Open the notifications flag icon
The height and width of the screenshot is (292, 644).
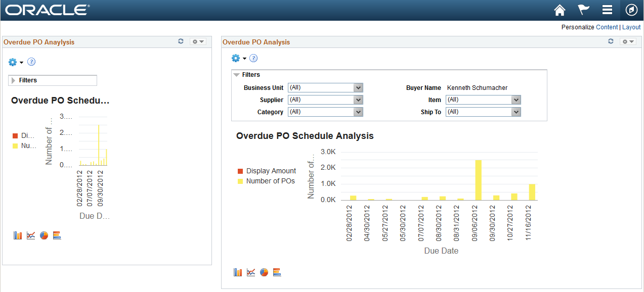[583, 10]
